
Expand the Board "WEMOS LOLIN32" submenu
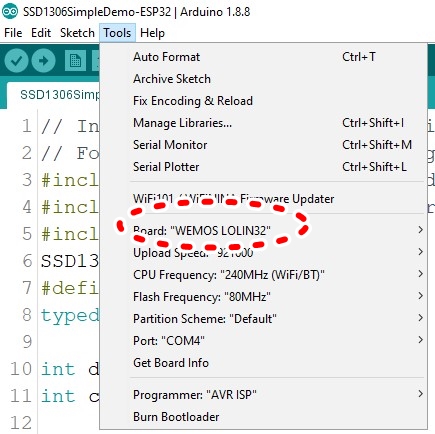[263, 230]
